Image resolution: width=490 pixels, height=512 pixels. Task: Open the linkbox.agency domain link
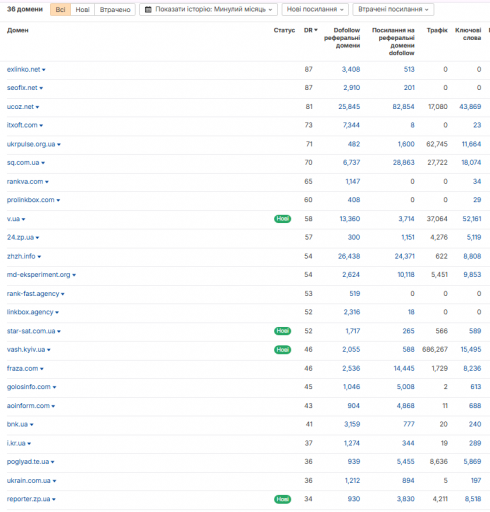(30, 312)
